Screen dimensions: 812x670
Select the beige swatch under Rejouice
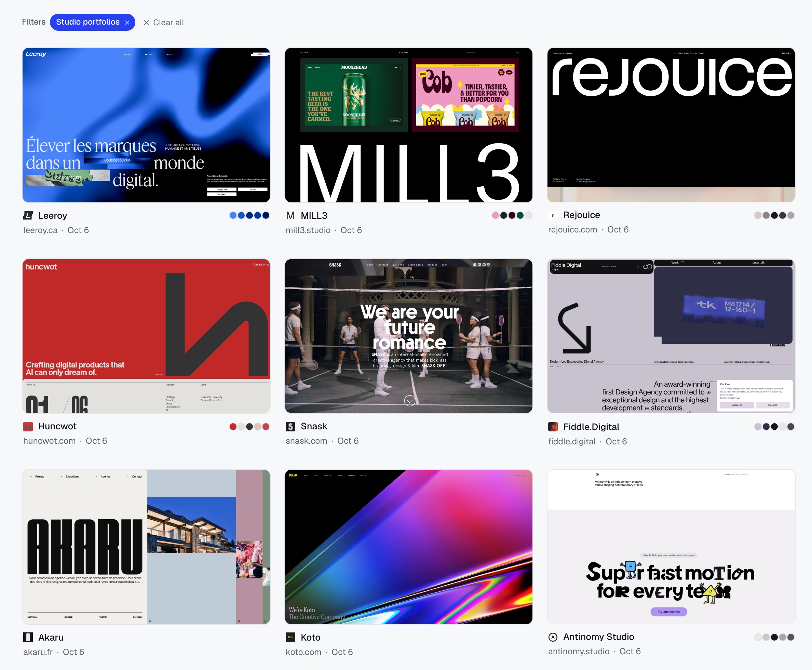(x=758, y=215)
